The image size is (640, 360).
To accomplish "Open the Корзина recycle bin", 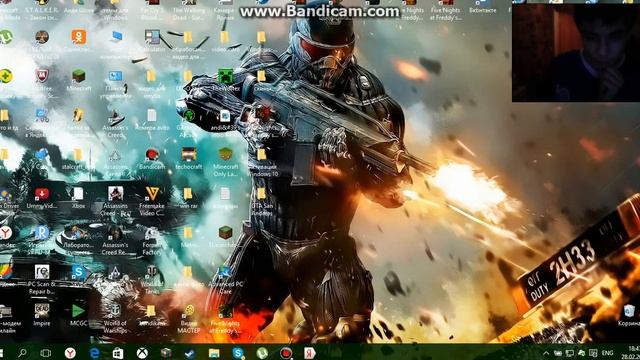I will 629,315.
